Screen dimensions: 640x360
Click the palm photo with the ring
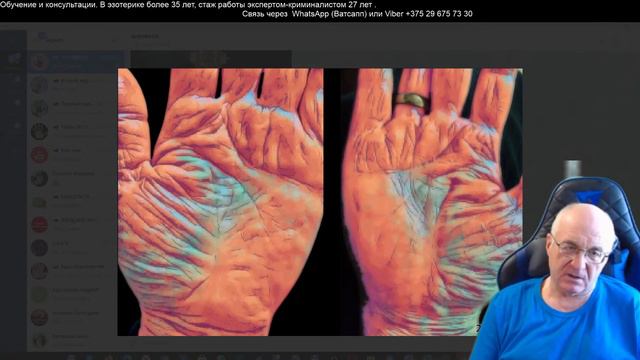point(431,202)
